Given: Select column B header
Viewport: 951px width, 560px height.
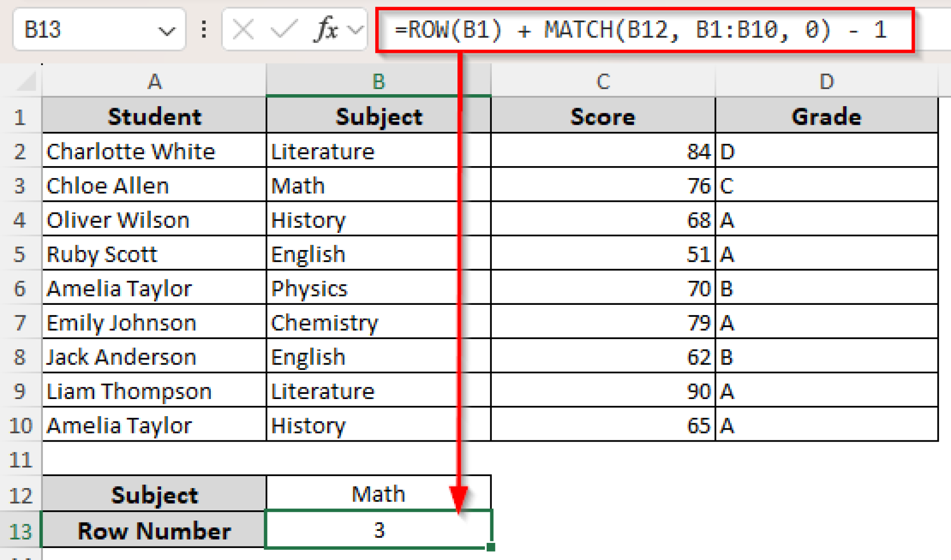Looking at the screenshot, I should pyautogui.click(x=378, y=81).
